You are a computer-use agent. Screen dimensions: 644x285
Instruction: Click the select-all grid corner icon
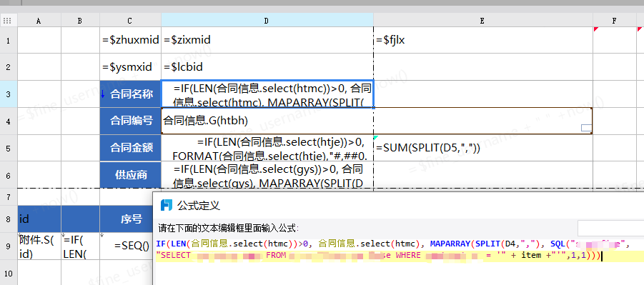click(x=9, y=20)
